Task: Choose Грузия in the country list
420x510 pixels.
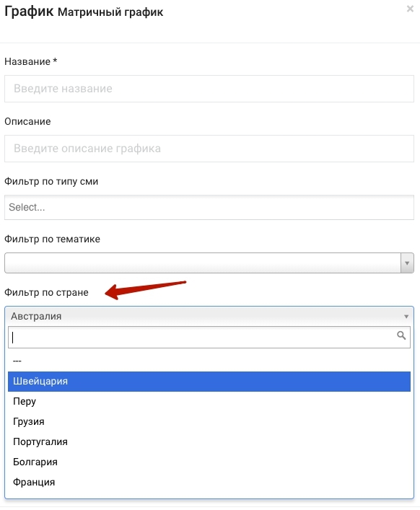Action: (x=209, y=421)
